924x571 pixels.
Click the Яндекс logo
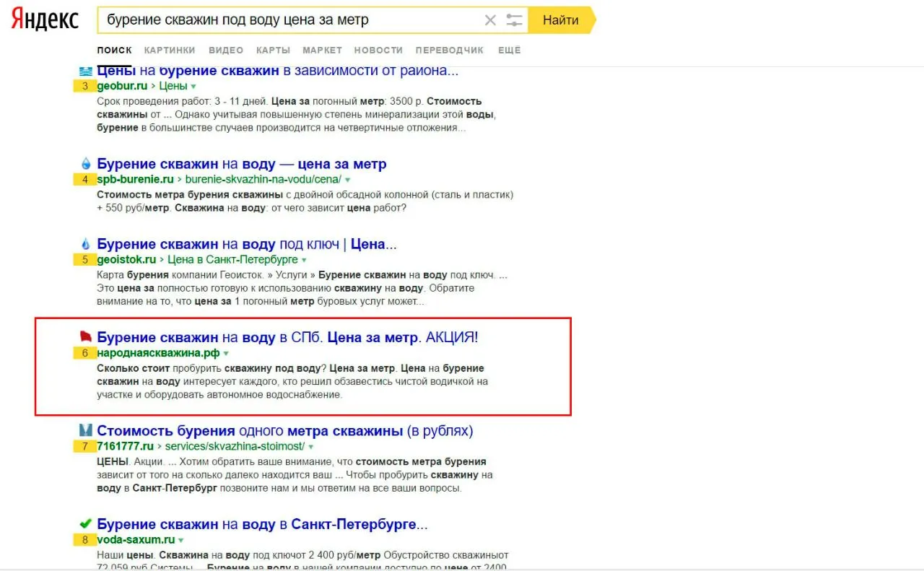tap(45, 19)
